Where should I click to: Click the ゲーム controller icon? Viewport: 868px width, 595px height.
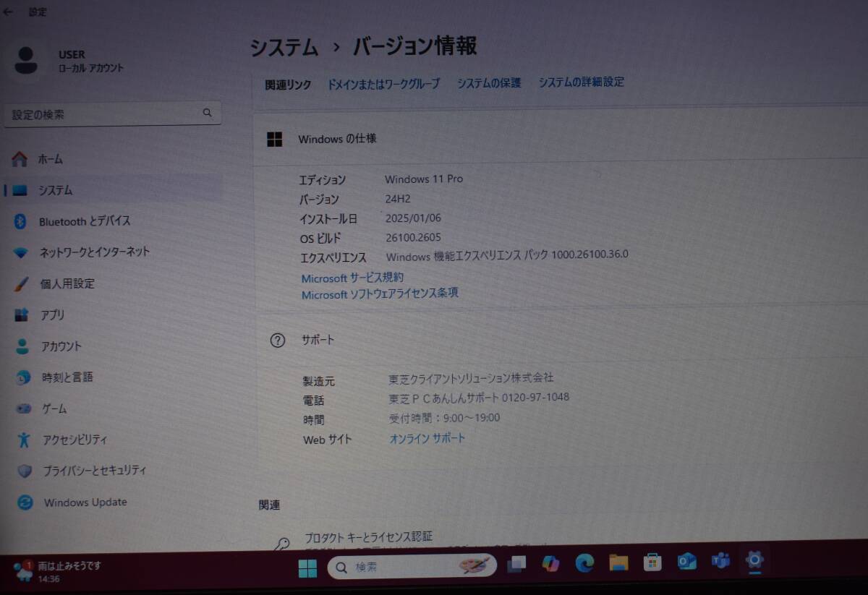[24, 408]
